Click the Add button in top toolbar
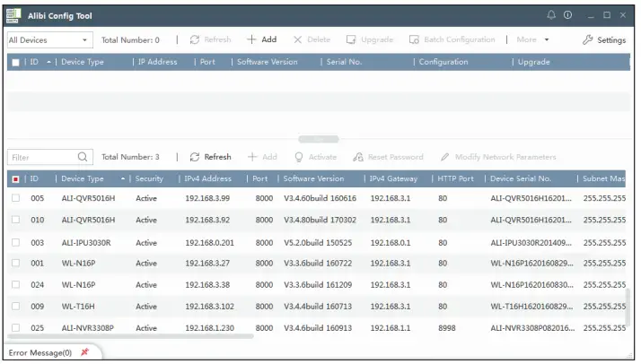The height and width of the screenshot is (364, 641). coord(262,40)
